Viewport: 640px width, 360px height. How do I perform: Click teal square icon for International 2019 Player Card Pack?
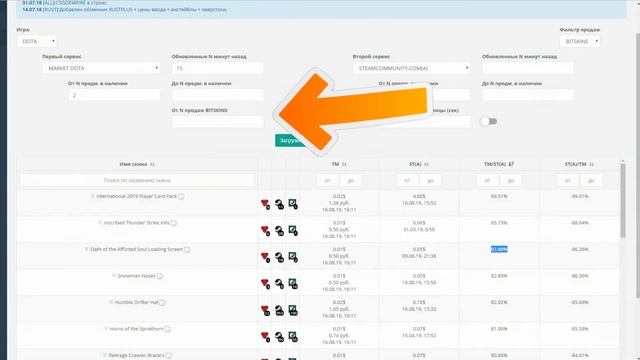click(x=293, y=203)
